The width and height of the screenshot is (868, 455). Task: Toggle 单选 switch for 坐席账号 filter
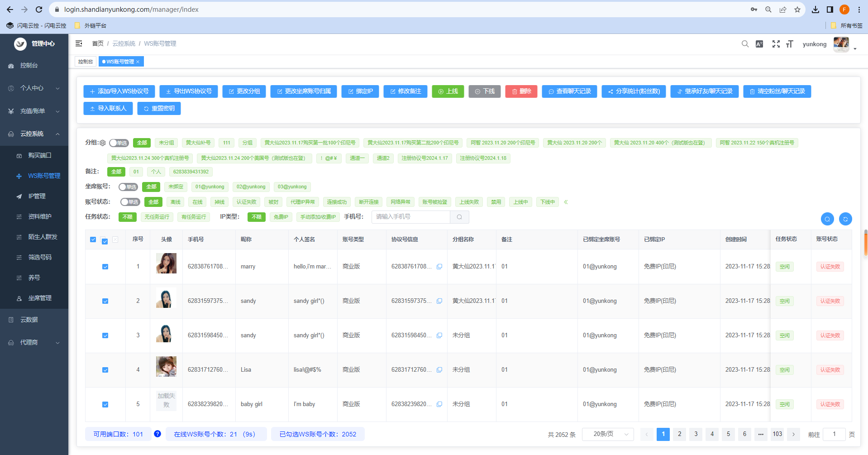pyautogui.click(x=129, y=187)
